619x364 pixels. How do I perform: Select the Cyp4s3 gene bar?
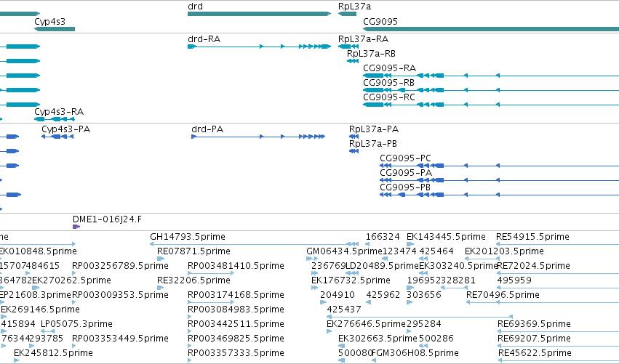click(x=55, y=29)
